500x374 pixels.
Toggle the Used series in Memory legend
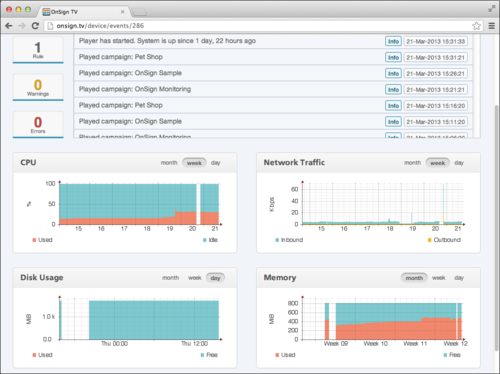tap(285, 355)
